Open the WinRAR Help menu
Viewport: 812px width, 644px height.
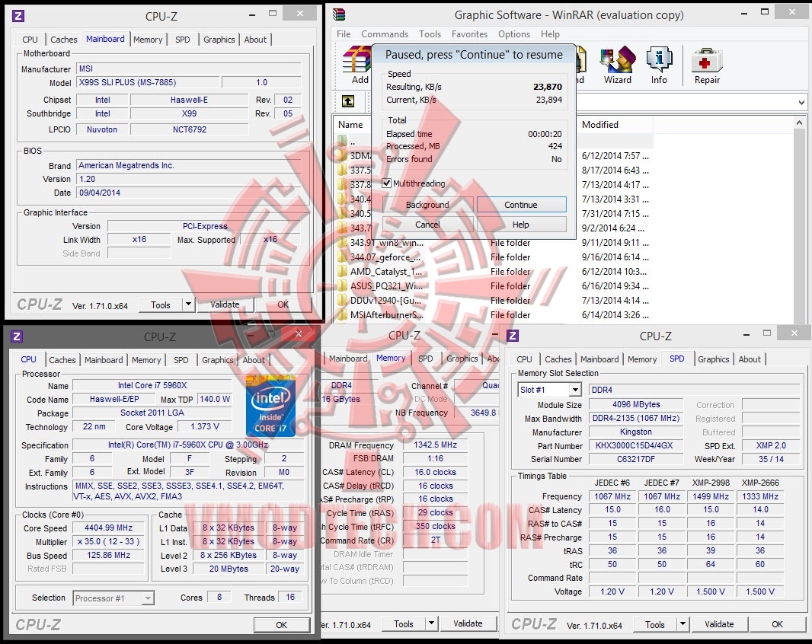(x=550, y=34)
